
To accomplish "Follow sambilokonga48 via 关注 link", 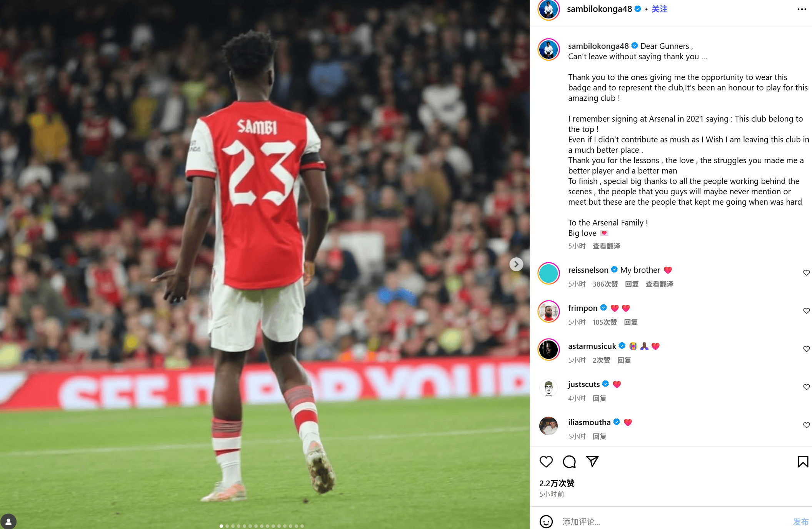I will (x=659, y=9).
